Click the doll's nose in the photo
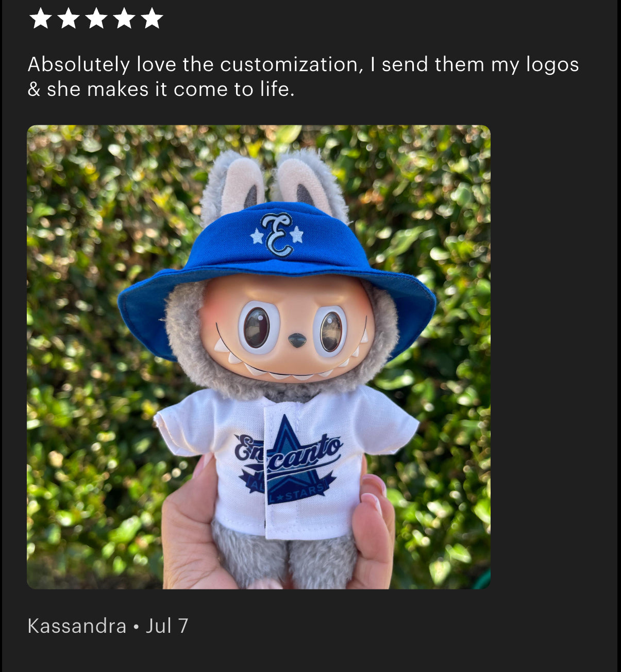 (297, 340)
